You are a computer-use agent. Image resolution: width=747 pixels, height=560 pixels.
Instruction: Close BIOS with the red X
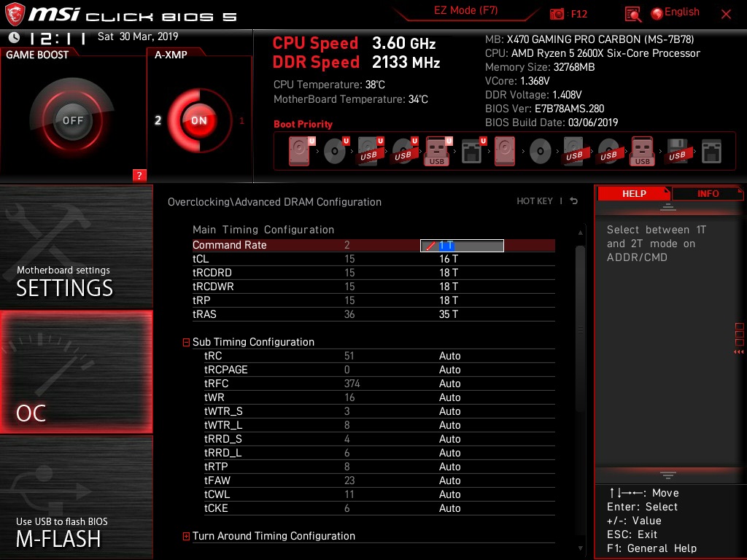[726, 15]
